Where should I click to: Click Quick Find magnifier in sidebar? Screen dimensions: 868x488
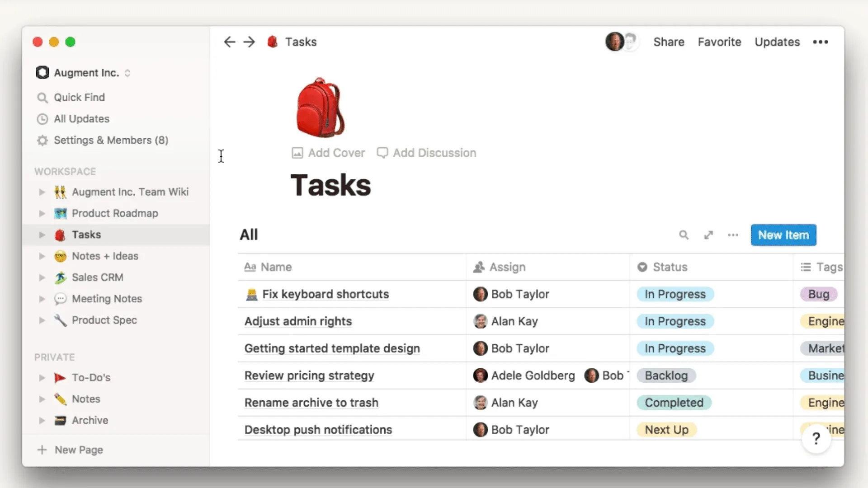coord(42,98)
